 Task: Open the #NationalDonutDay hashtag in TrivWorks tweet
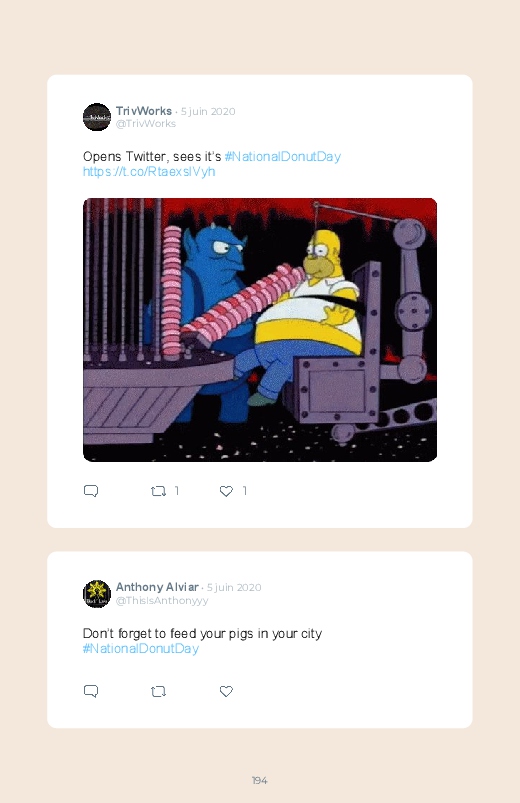(283, 156)
